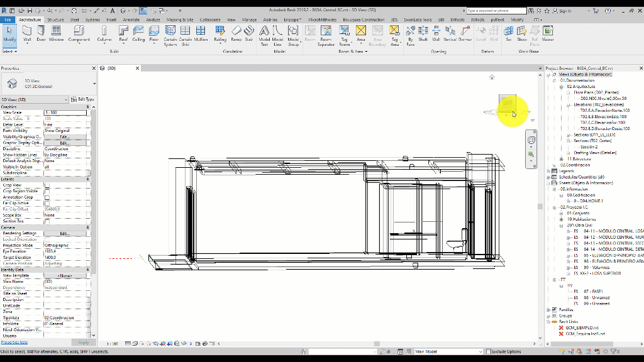Click the ViewCube Home icon
Screen dimensions: 644x362
click(492, 77)
